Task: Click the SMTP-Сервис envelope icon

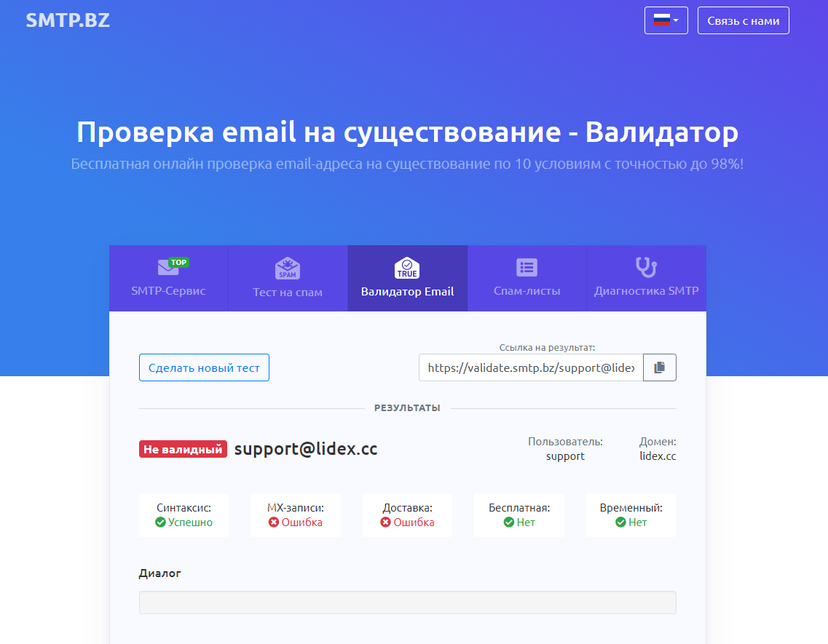Action: (x=169, y=268)
